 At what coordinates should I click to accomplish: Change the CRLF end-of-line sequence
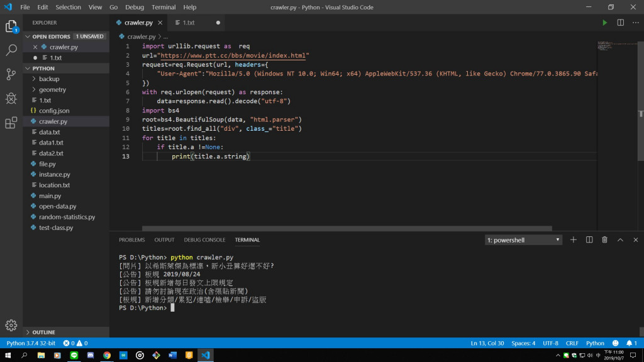[x=572, y=343]
